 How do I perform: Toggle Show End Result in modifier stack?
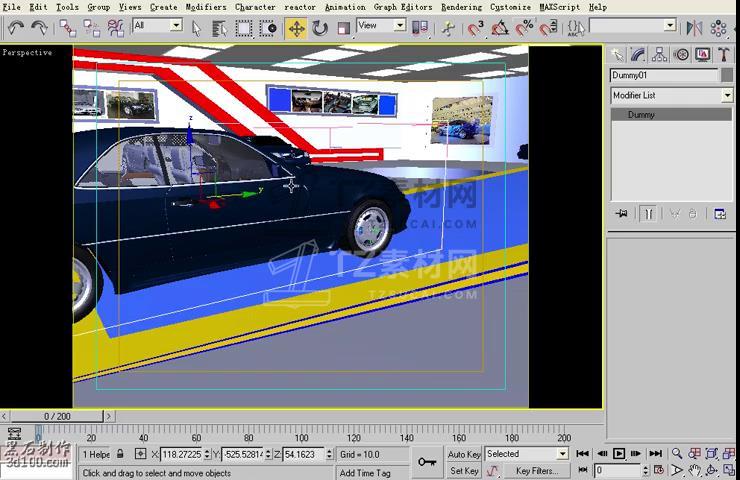coord(648,213)
